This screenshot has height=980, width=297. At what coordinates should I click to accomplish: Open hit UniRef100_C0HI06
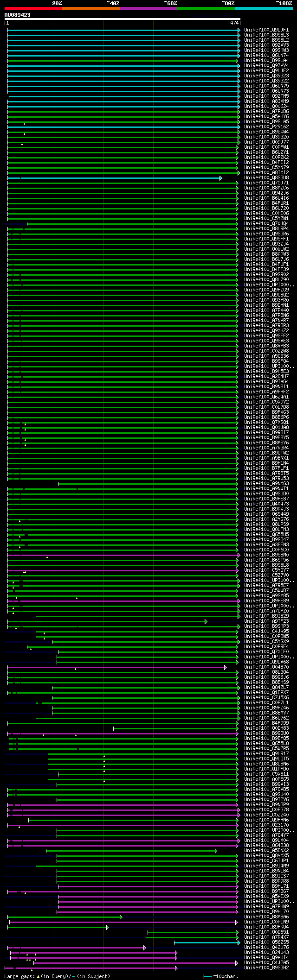[266, 214]
